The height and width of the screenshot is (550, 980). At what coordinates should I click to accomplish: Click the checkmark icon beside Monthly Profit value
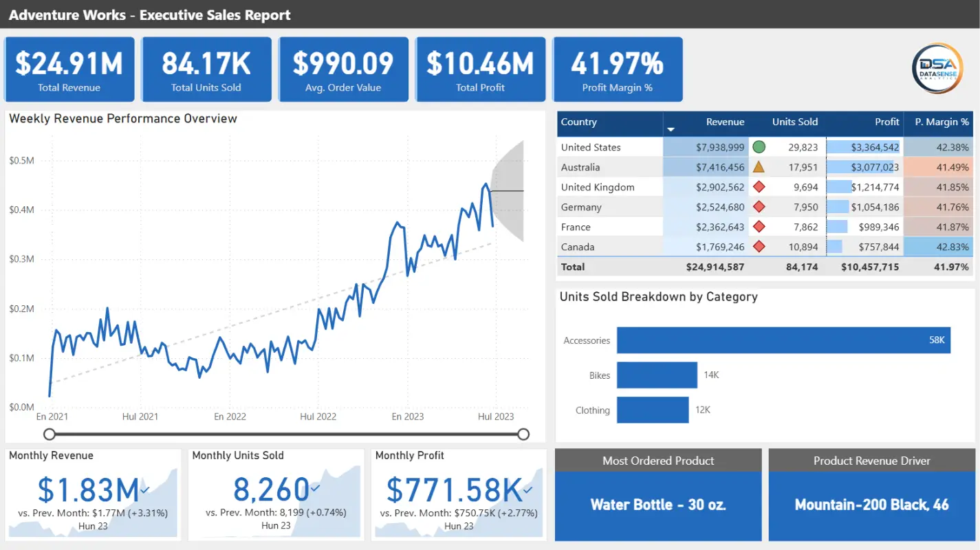point(528,489)
